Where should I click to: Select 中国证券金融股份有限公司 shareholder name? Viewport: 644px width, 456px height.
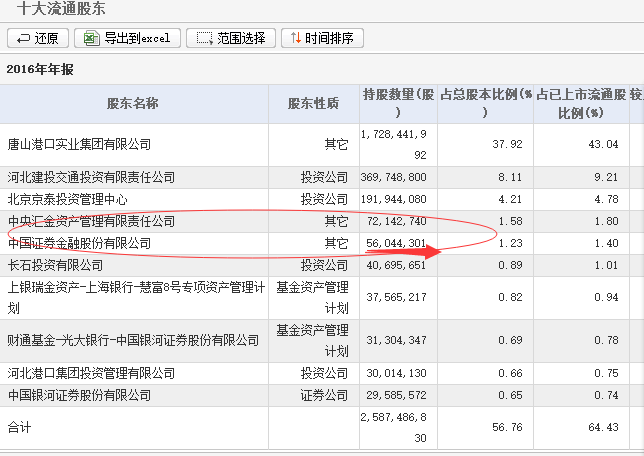(79, 244)
